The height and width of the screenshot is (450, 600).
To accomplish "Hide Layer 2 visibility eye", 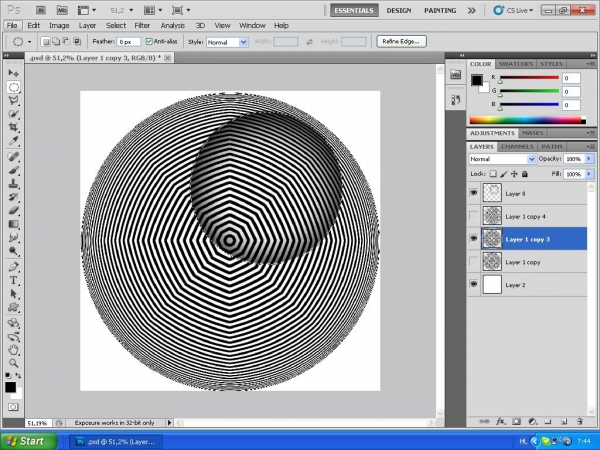I will click(474, 284).
